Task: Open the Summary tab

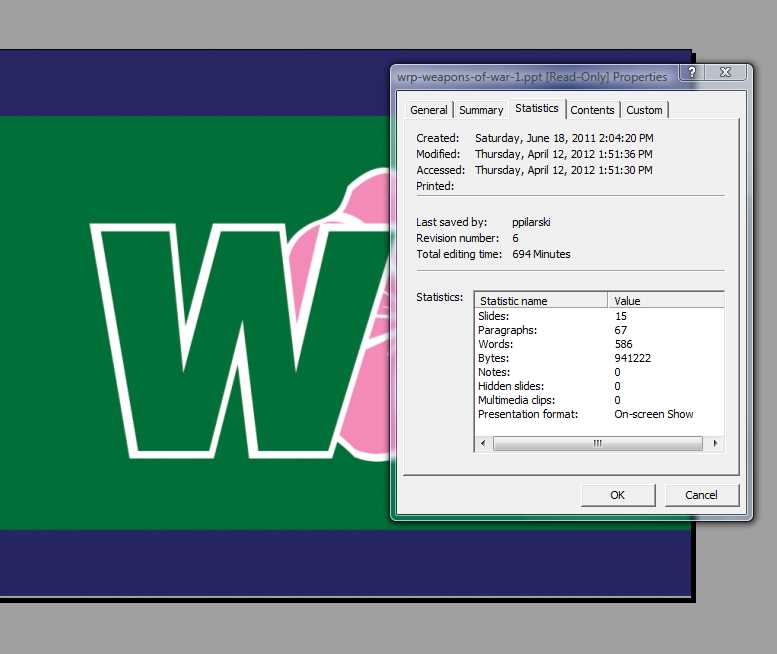Action: (x=481, y=109)
